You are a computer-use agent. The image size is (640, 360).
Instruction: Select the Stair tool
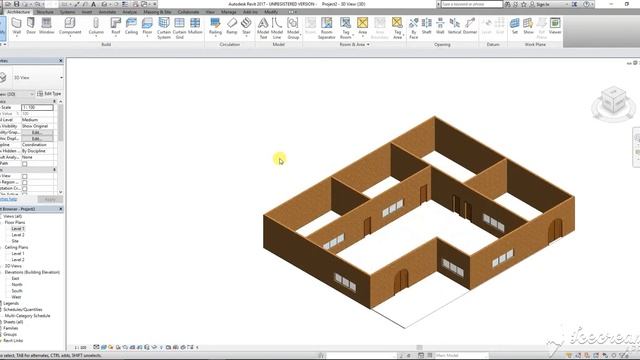point(246,26)
